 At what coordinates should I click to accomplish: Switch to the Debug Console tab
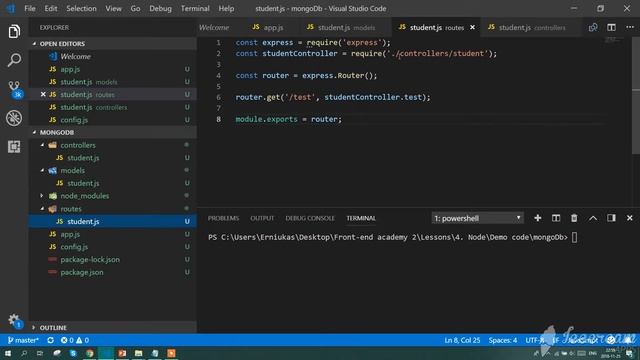310,218
